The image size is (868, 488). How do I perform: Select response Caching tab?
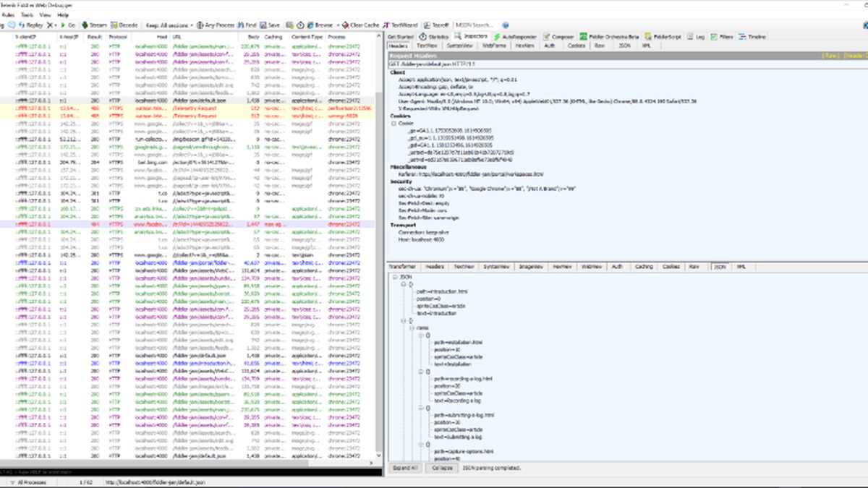643,267
